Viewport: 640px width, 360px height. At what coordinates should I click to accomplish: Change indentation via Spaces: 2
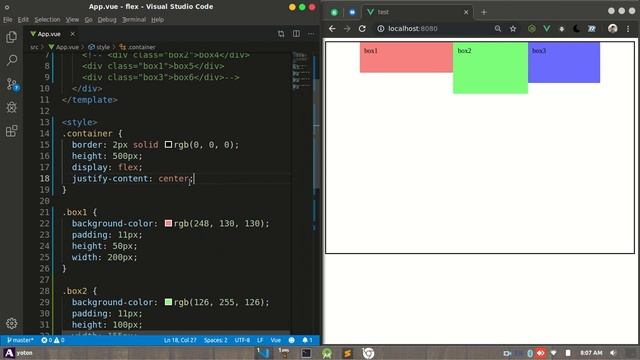click(216, 340)
